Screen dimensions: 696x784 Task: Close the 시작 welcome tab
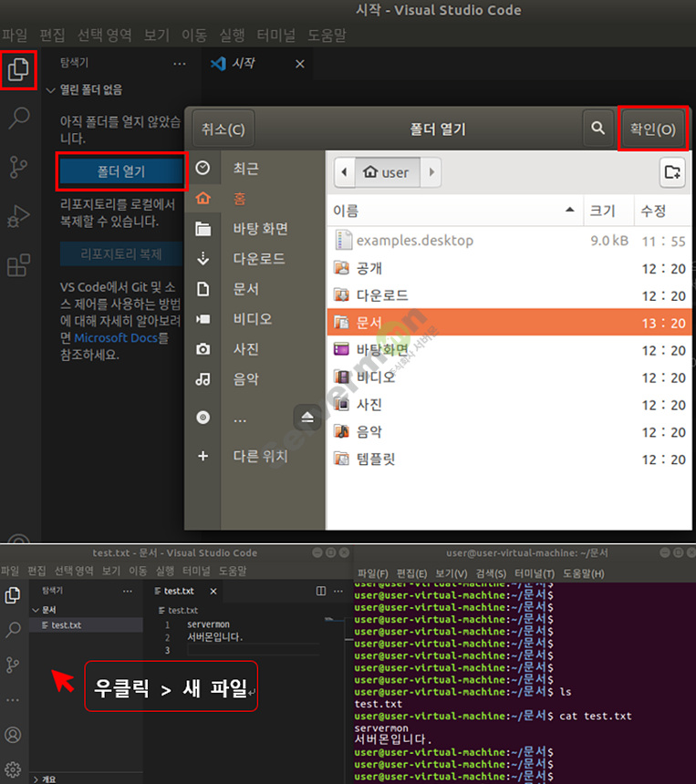(300, 64)
